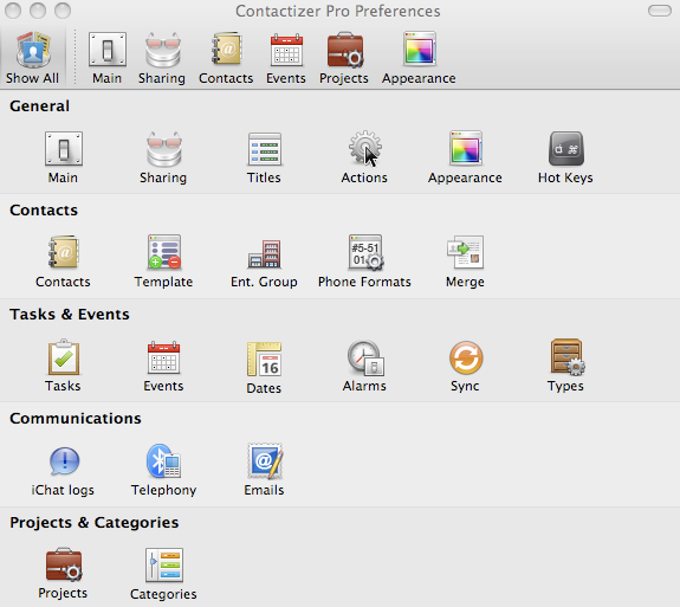
Task: Open the Emails preference pane
Action: [264, 470]
